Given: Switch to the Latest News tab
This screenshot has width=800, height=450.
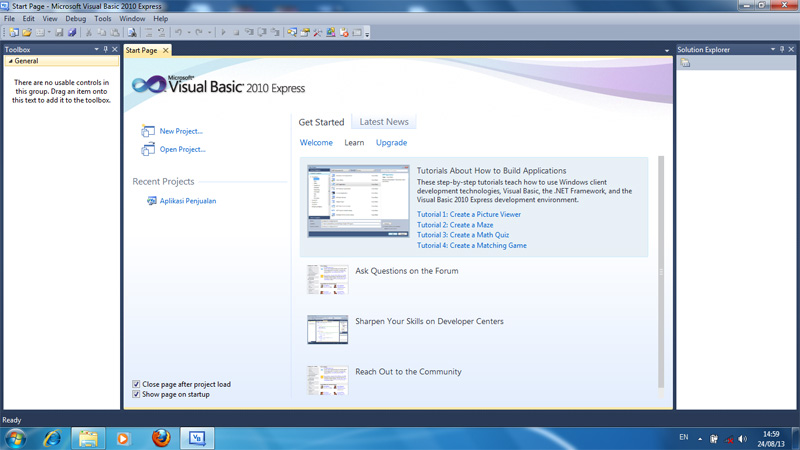Looking at the screenshot, I should (384, 122).
